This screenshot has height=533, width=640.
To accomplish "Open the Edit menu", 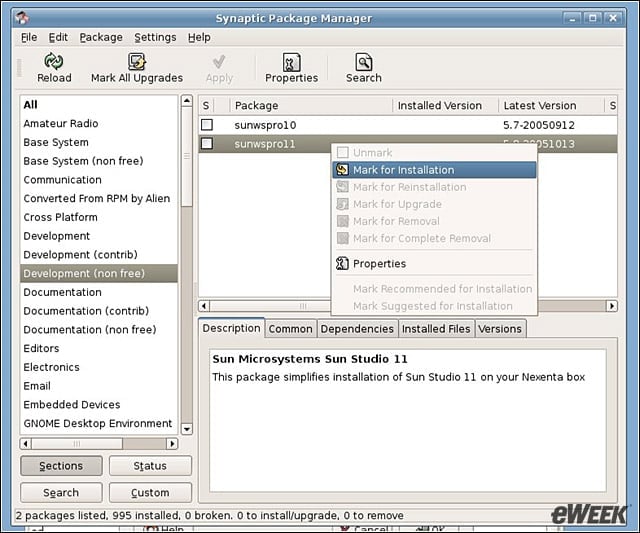I will pyautogui.click(x=58, y=37).
